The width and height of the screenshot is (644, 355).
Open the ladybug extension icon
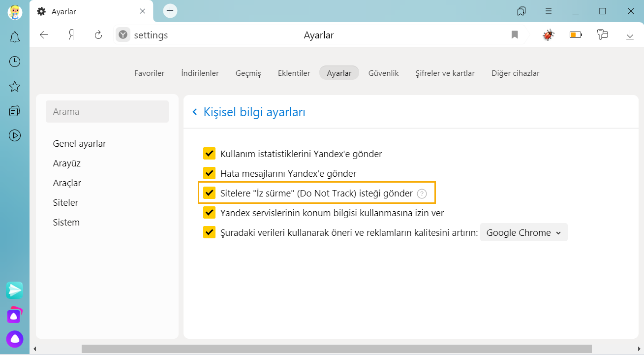(x=549, y=35)
